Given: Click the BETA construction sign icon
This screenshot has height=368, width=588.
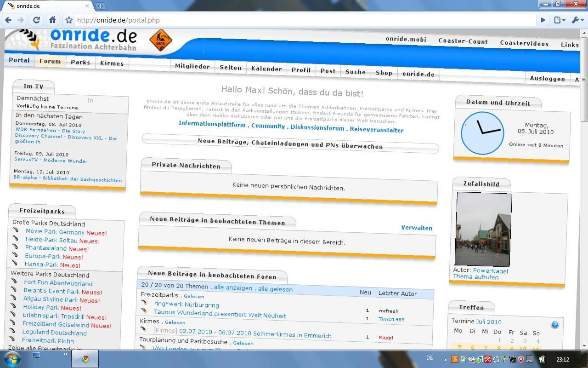Looking at the screenshot, I should coord(161,40).
